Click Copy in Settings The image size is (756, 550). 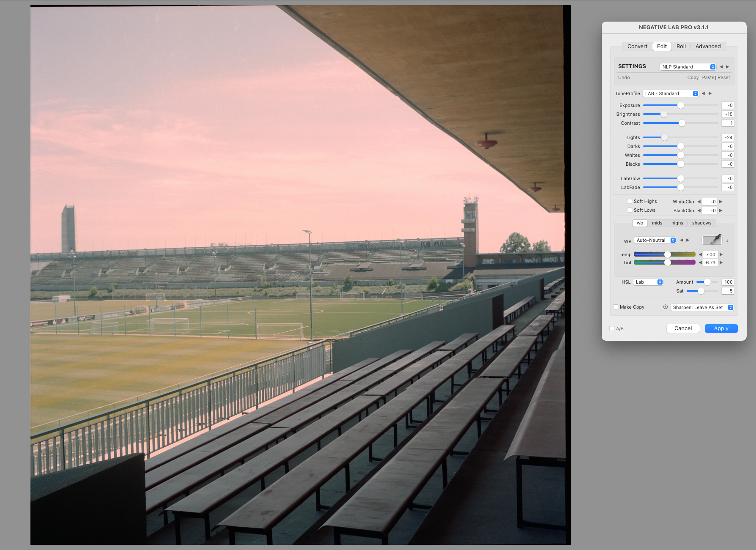693,77
